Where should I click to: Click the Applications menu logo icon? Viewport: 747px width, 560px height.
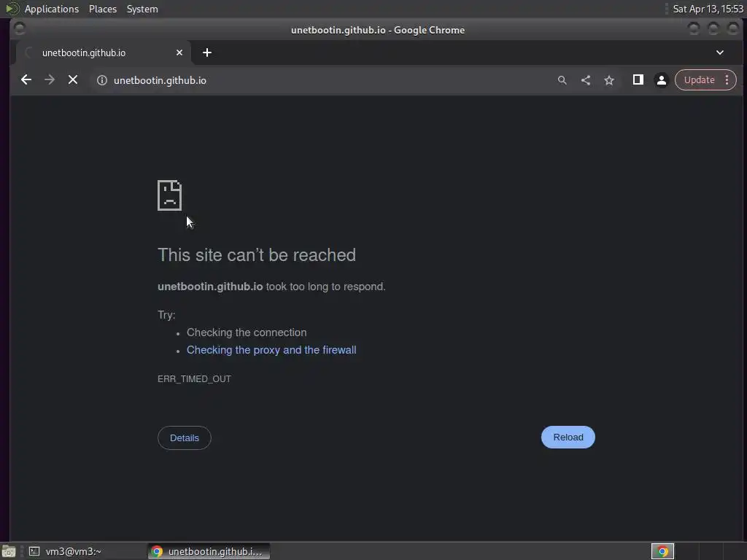[12, 9]
